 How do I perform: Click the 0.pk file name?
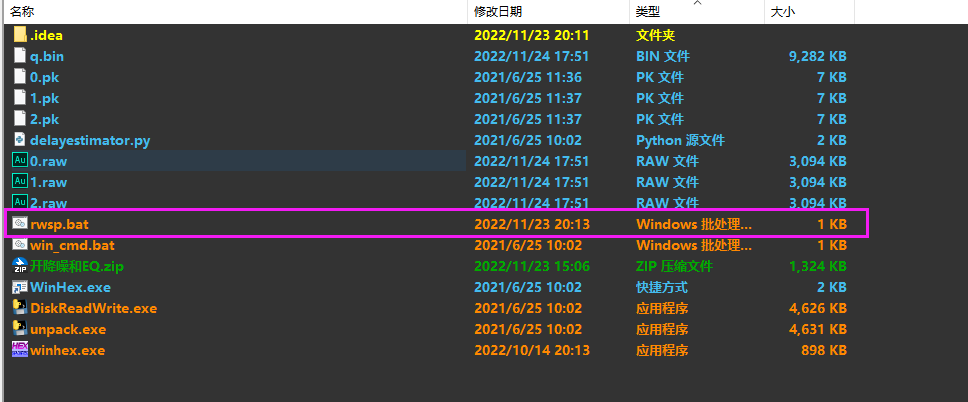[x=44, y=77]
